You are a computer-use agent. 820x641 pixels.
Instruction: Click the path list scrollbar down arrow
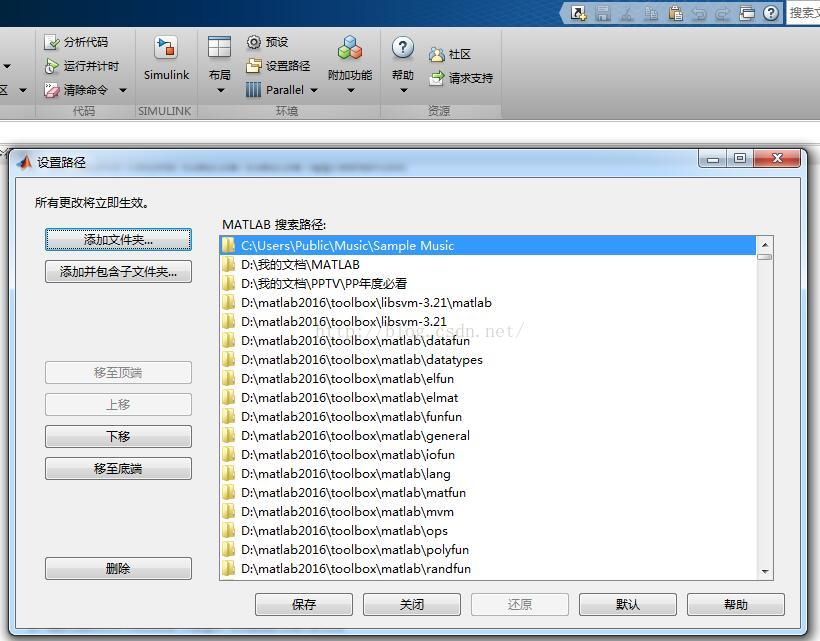pyautogui.click(x=765, y=571)
